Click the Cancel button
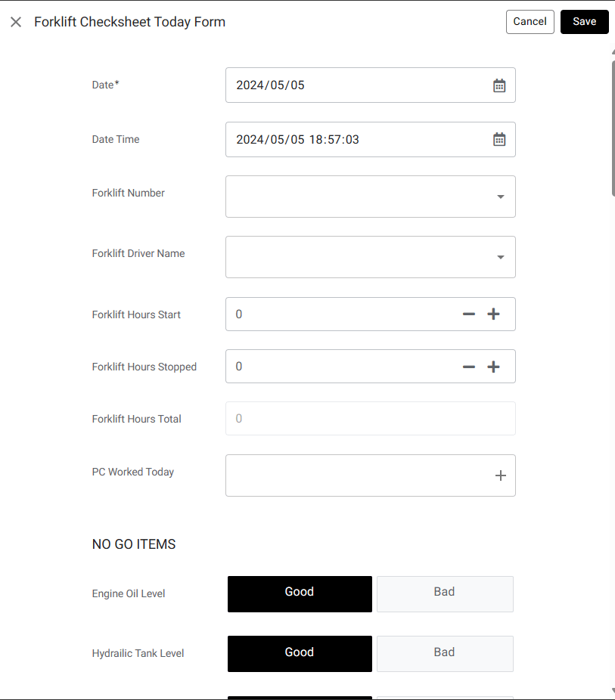Image resolution: width=615 pixels, height=700 pixels. (x=530, y=22)
